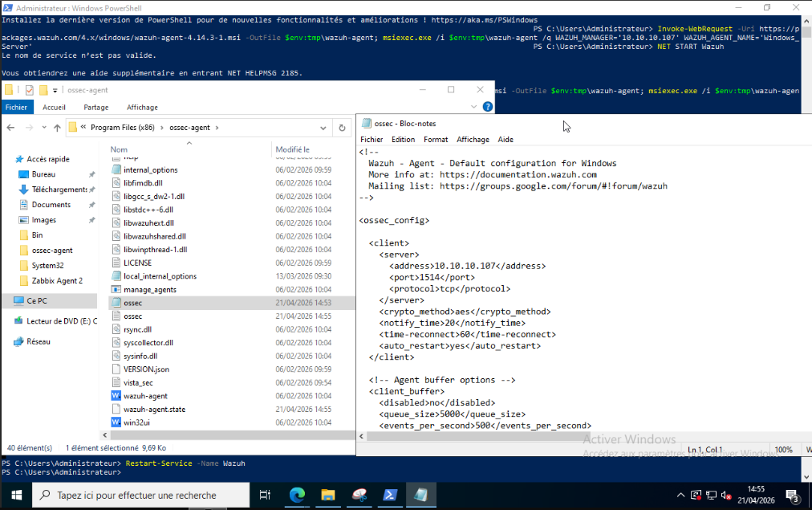
Task: Expand the Explorer ribbon chevron
Action: point(473,107)
